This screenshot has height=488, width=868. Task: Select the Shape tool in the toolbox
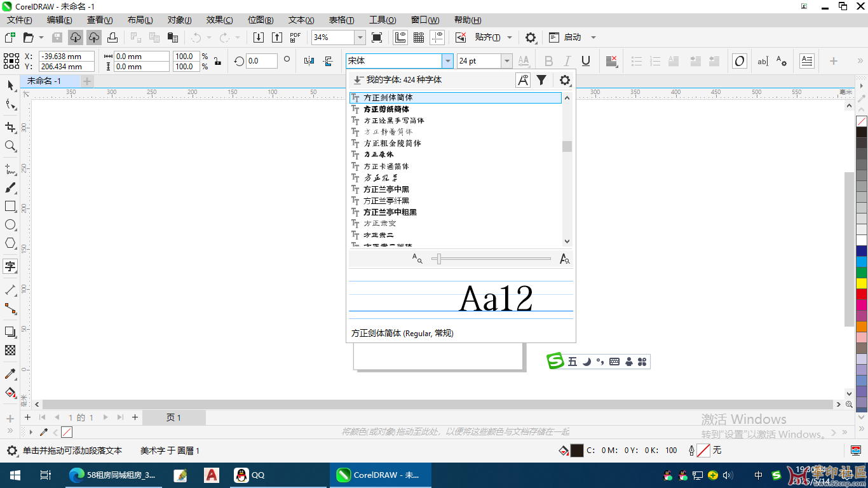(10, 104)
